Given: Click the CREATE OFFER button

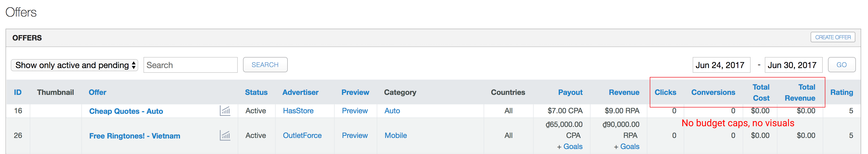Looking at the screenshot, I should (833, 37).
